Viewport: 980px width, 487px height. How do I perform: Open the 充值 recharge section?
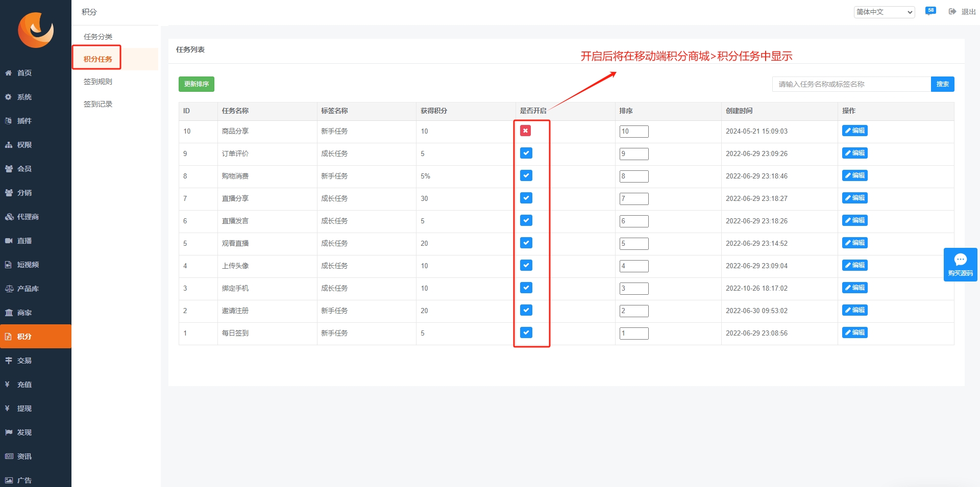(x=36, y=385)
